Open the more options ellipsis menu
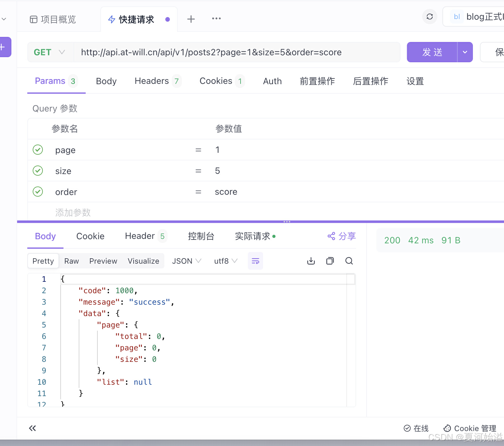 click(x=216, y=19)
